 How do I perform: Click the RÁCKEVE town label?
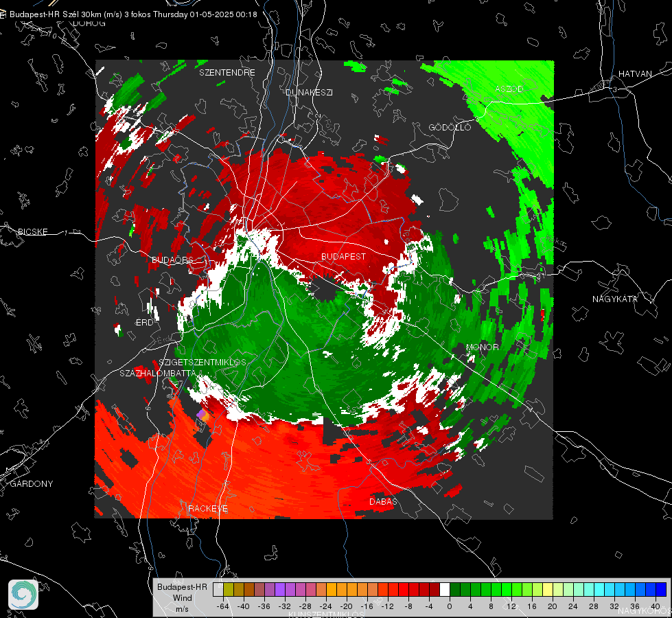click(208, 508)
